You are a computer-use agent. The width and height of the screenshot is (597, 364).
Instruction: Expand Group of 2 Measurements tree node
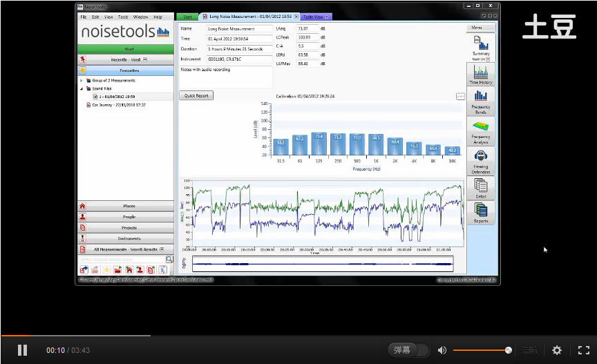(x=81, y=81)
